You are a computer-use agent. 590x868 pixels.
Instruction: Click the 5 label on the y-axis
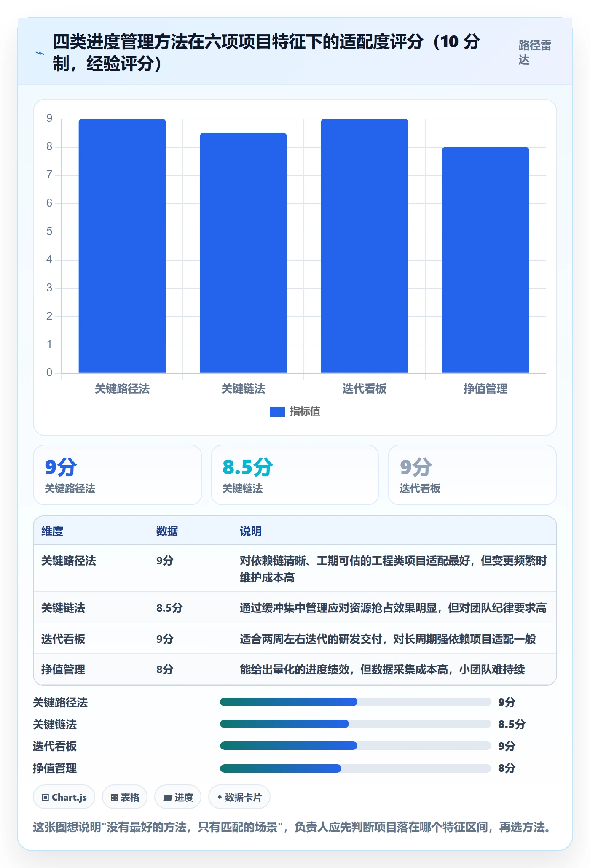49,231
